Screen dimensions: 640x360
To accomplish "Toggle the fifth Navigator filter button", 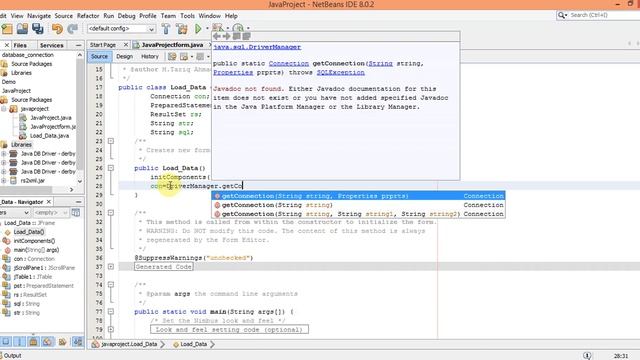I will 62,342.
